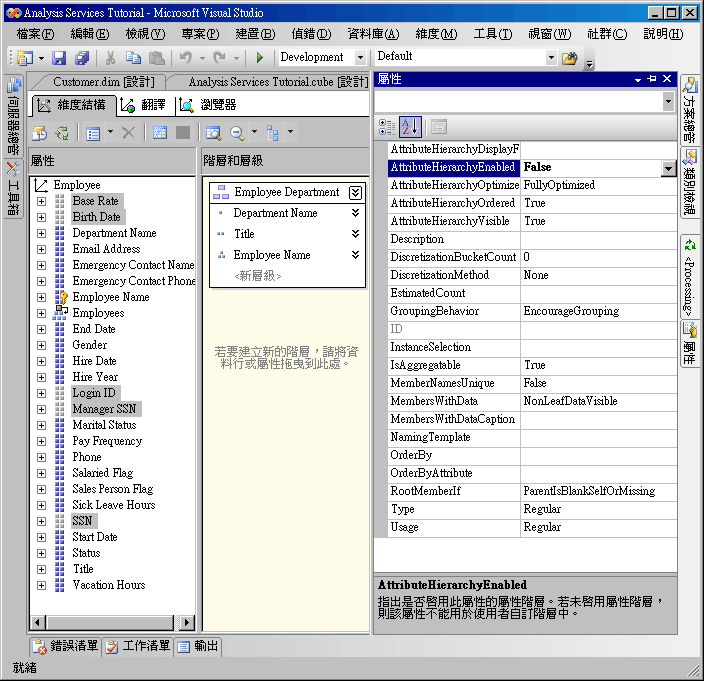Click the Save toolbar icon
The image size is (704, 681).
(59, 57)
